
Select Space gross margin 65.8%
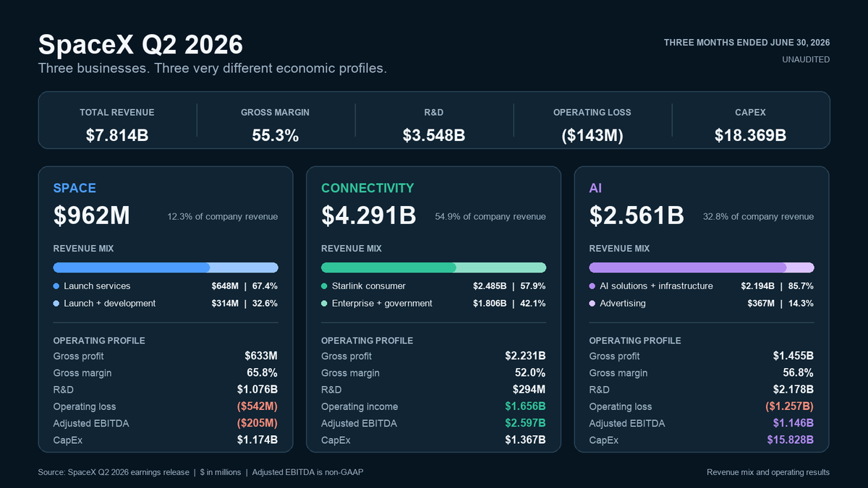(261, 373)
